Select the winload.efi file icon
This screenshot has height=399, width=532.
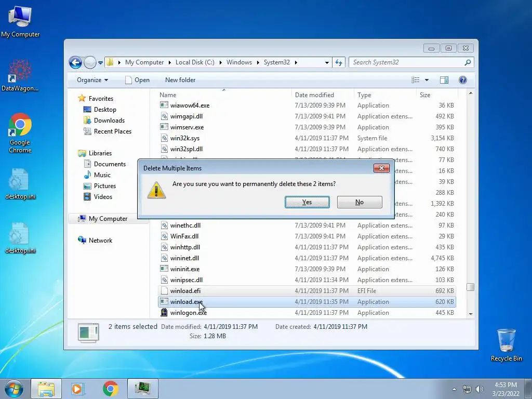coord(164,291)
